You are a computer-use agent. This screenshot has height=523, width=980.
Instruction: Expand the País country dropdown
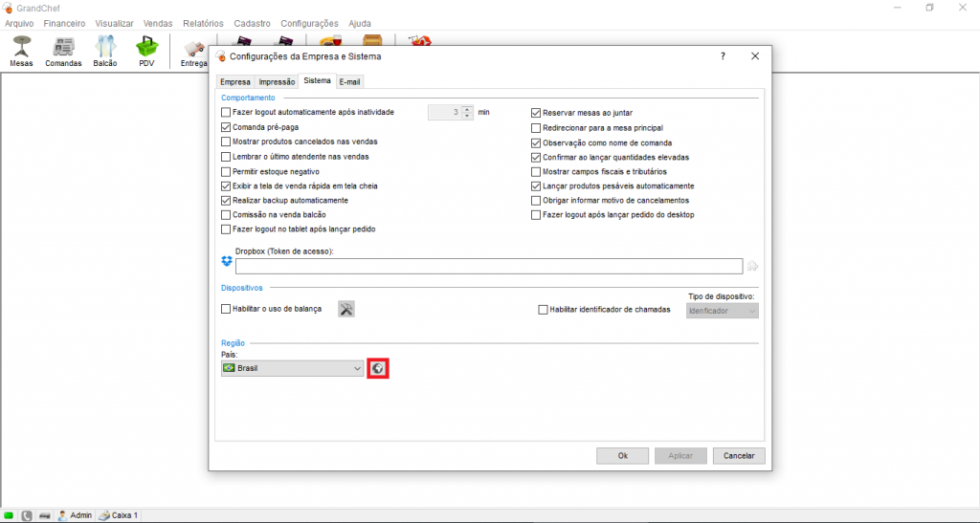point(357,368)
